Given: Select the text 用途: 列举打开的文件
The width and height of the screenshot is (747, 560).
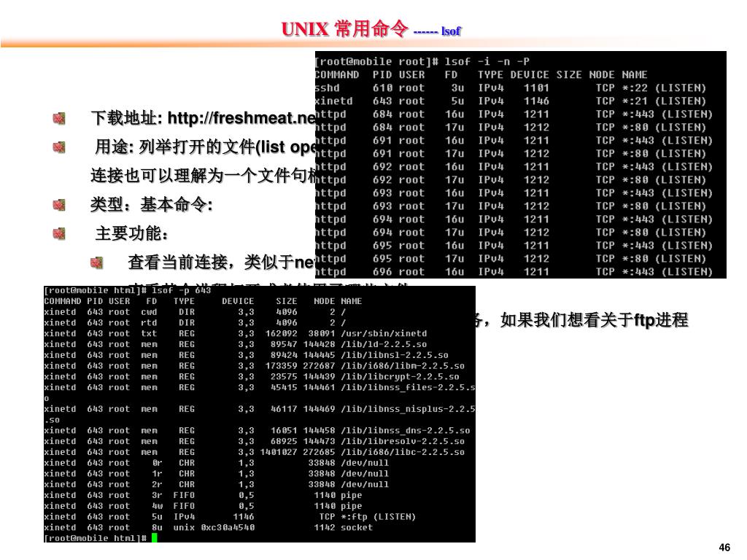Looking at the screenshot, I should pyautogui.click(x=175, y=147).
